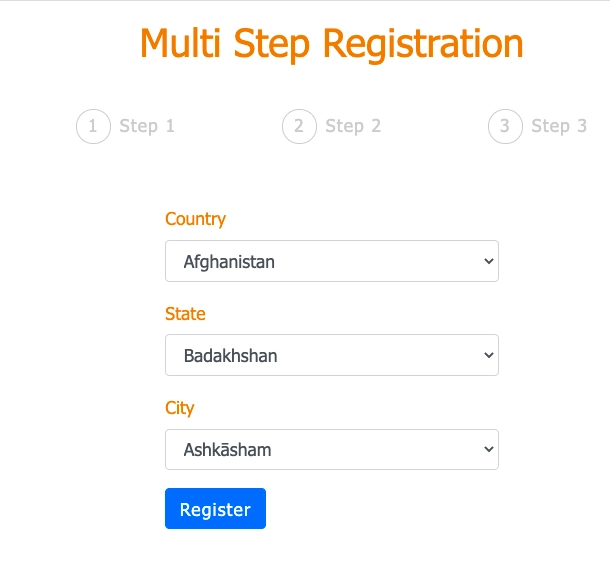The width and height of the screenshot is (610, 569).
Task: Open the State select box
Action: [332, 355]
